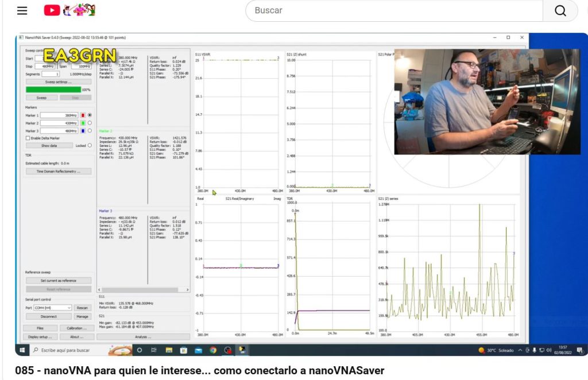Viewport: 588px width, 380px height.
Task: Pick Marker 2 green color swatch
Action: 83,123
